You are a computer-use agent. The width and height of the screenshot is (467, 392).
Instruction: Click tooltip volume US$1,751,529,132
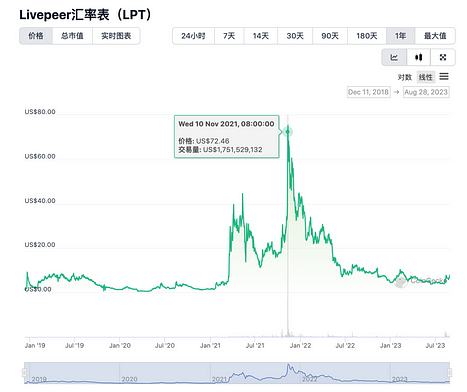pos(233,150)
